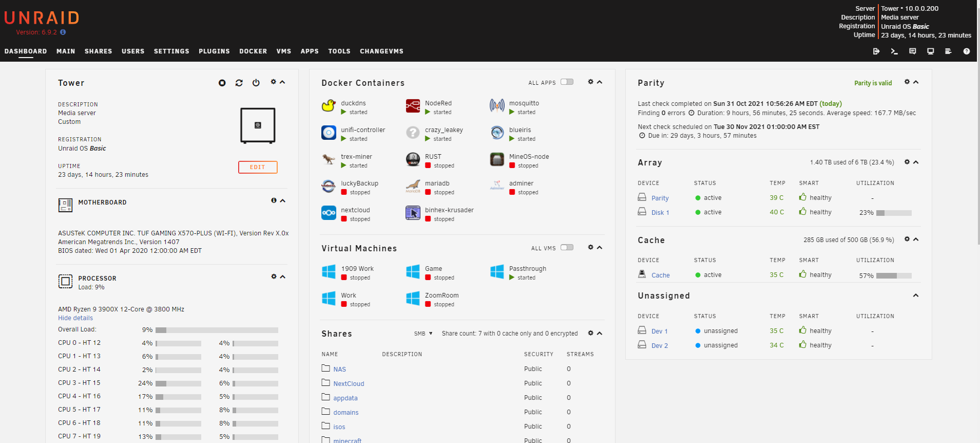This screenshot has width=980, height=443.
Task: Click the reboot icon in Tower panel
Action: click(x=239, y=83)
